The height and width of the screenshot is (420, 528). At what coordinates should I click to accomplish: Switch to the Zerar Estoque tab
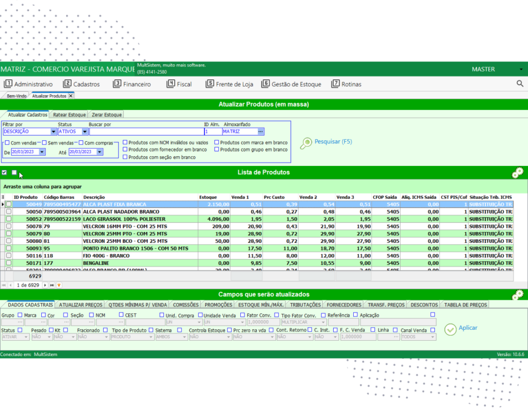(107, 115)
